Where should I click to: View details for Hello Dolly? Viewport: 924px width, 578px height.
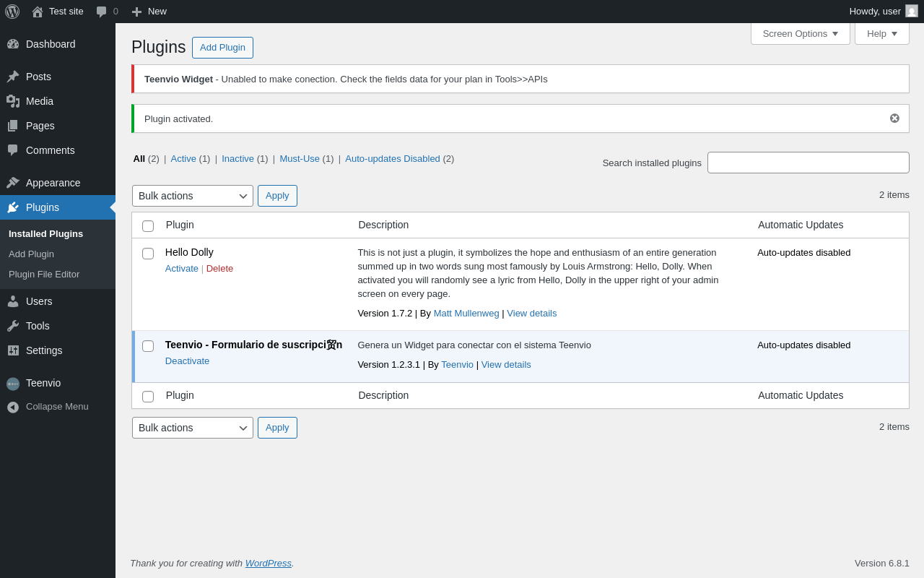[x=532, y=314]
